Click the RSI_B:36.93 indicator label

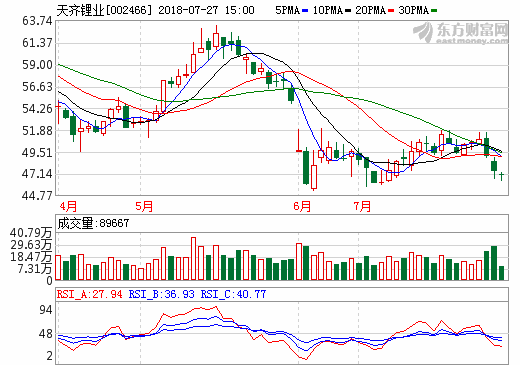point(162,294)
